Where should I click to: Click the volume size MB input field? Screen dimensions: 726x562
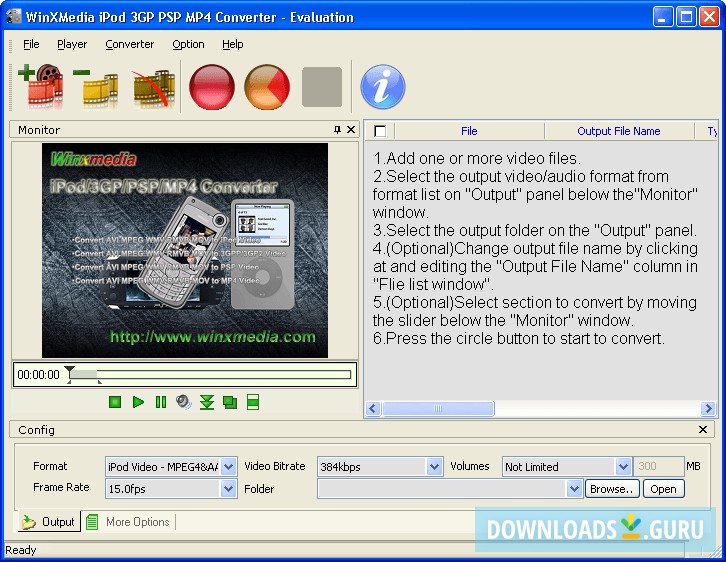(658, 466)
